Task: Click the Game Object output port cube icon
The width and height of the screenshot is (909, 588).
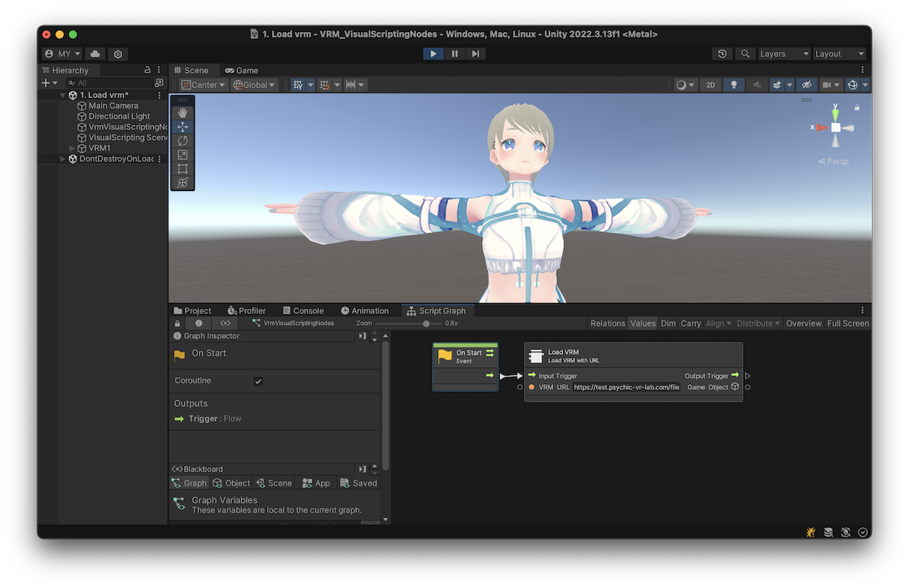Action: tap(735, 387)
